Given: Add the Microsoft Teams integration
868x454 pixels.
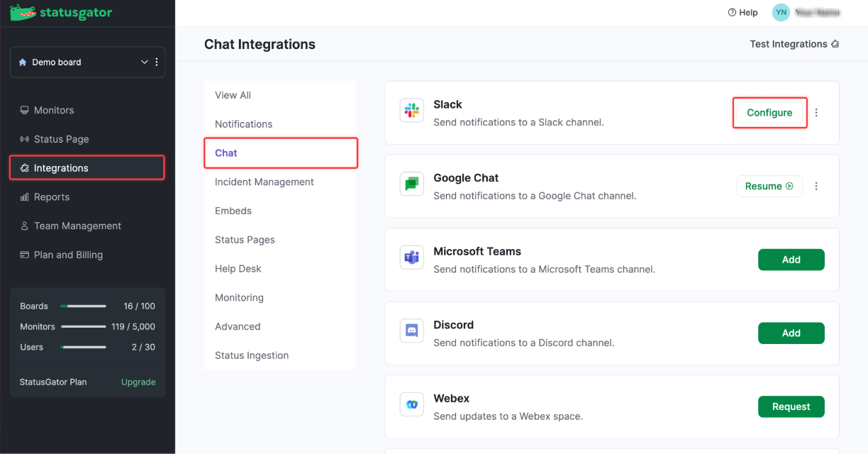Looking at the screenshot, I should 791,260.
